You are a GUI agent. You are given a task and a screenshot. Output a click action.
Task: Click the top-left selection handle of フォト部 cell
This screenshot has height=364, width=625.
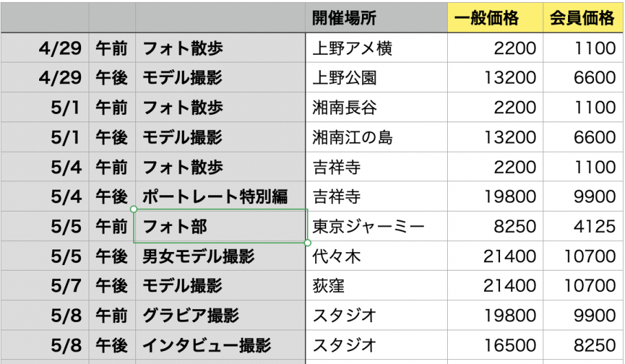[134, 209]
